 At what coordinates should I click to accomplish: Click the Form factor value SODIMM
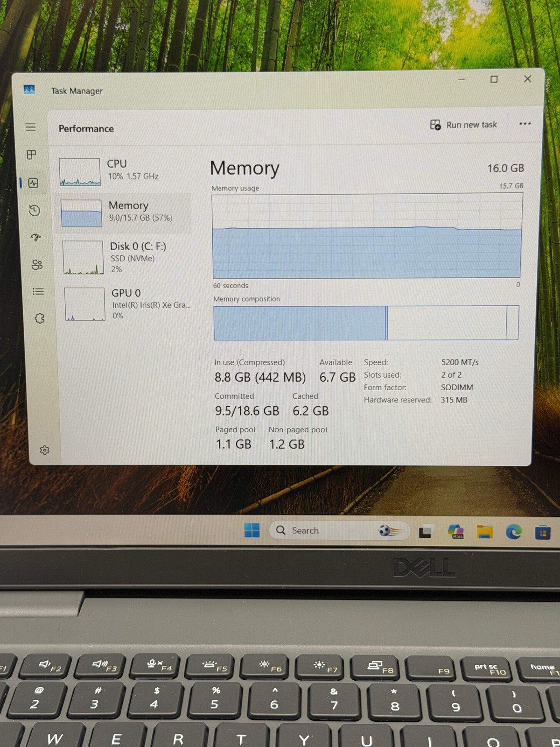coord(457,388)
